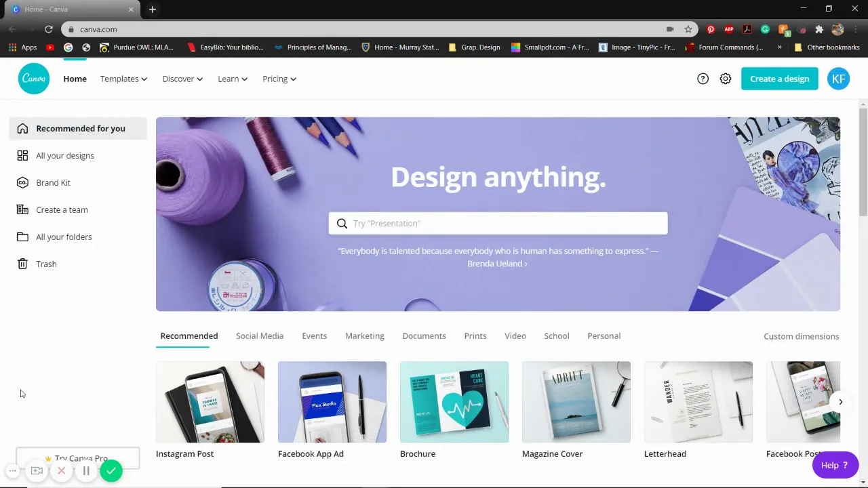Viewport: 868px width, 488px height.
Task: Click the Create a design button
Action: click(x=779, y=79)
